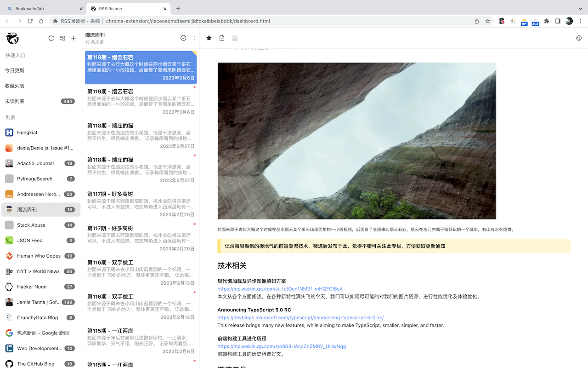The height and width of the screenshot is (368, 588).
Task: Expand the browser extensions puzzle menu
Action: (546, 21)
